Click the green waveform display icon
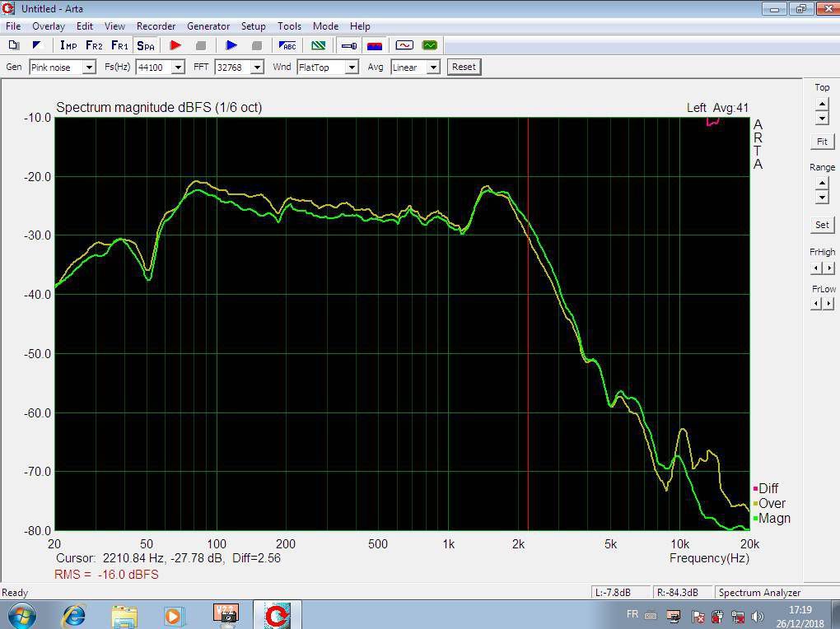The image size is (840, 629). (x=430, y=45)
